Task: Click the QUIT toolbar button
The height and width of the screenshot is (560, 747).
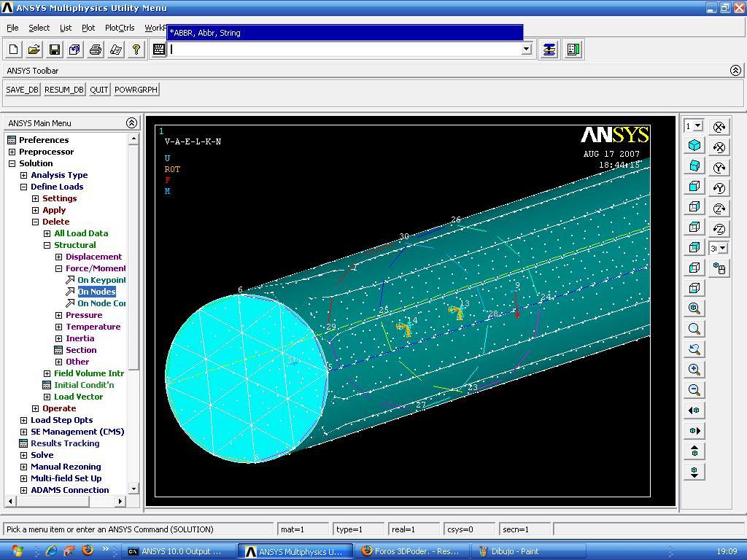Action: point(99,90)
